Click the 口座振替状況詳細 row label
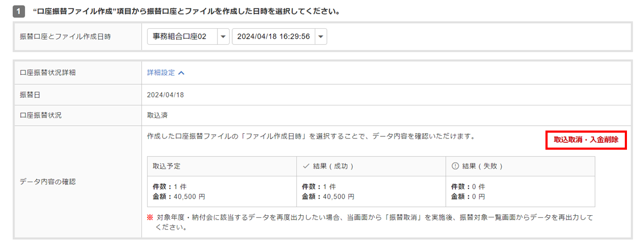 [x=47, y=73]
